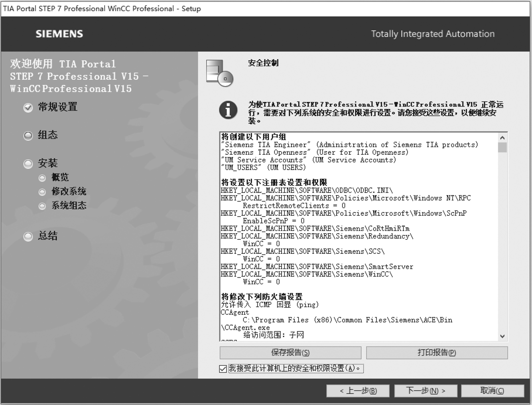Click the Siemens\SmartServer registry line
This screenshot has width=532, height=405.
click(317, 267)
